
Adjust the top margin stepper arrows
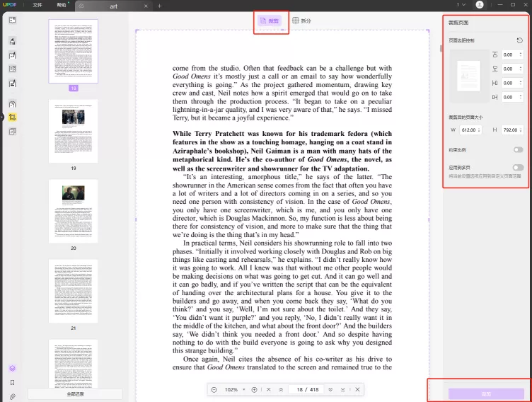(521, 54)
